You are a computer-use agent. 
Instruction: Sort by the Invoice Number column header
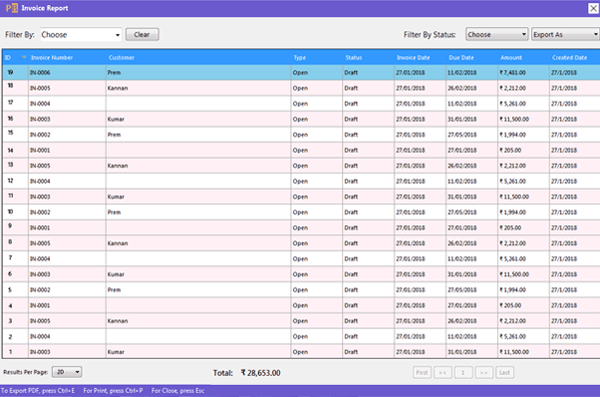pos(52,57)
